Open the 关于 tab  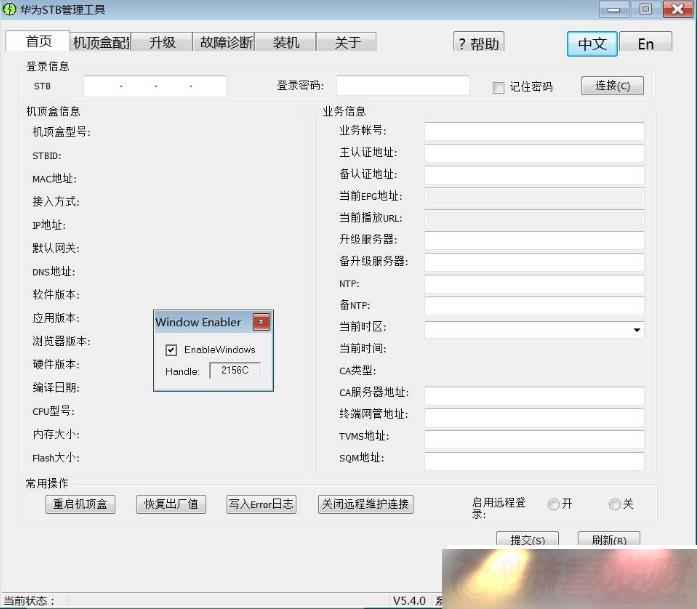click(347, 42)
